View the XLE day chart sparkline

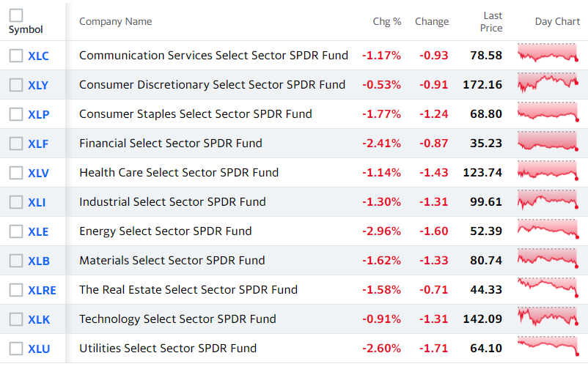pyautogui.click(x=548, y=229)
